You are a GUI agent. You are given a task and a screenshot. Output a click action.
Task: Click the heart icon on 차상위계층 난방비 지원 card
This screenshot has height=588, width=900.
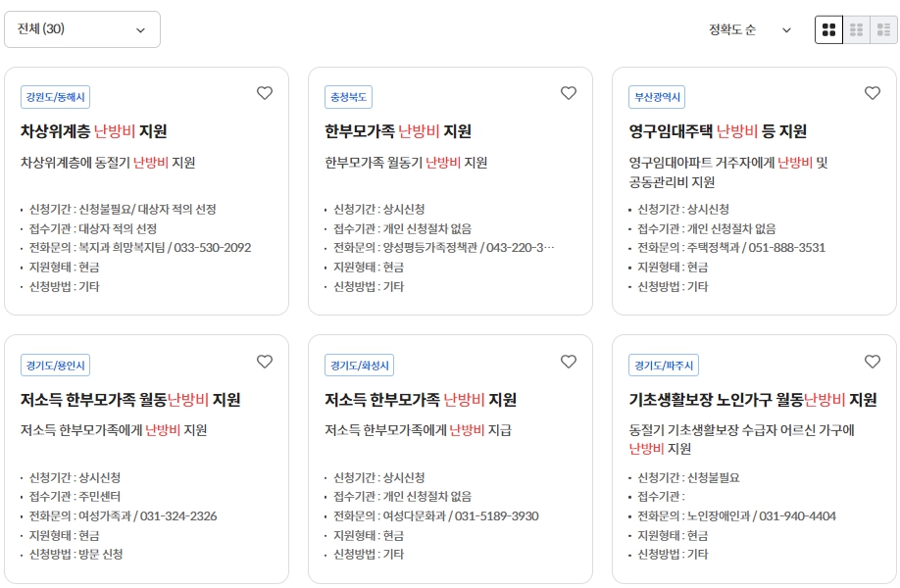click(264, 93)
